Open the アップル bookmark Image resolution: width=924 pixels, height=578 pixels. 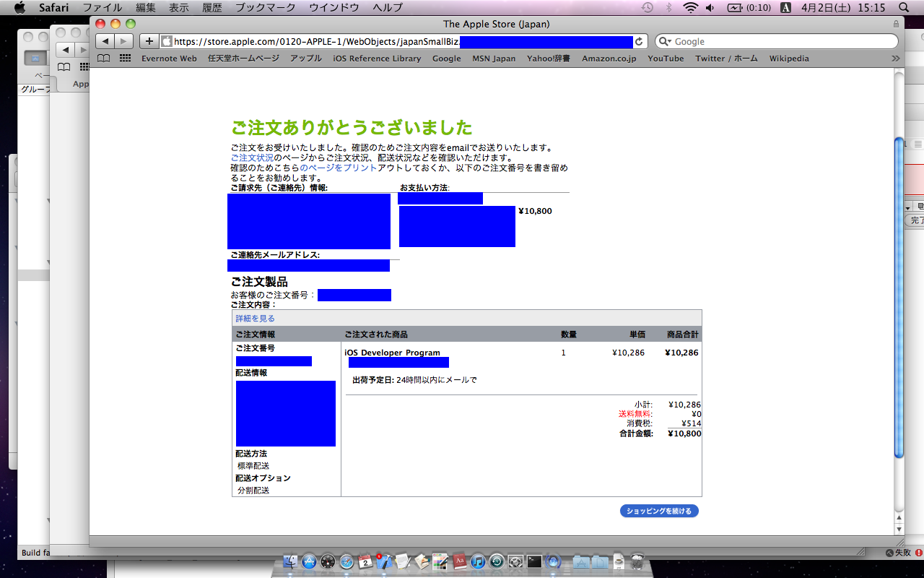click(x=306, y=59)
